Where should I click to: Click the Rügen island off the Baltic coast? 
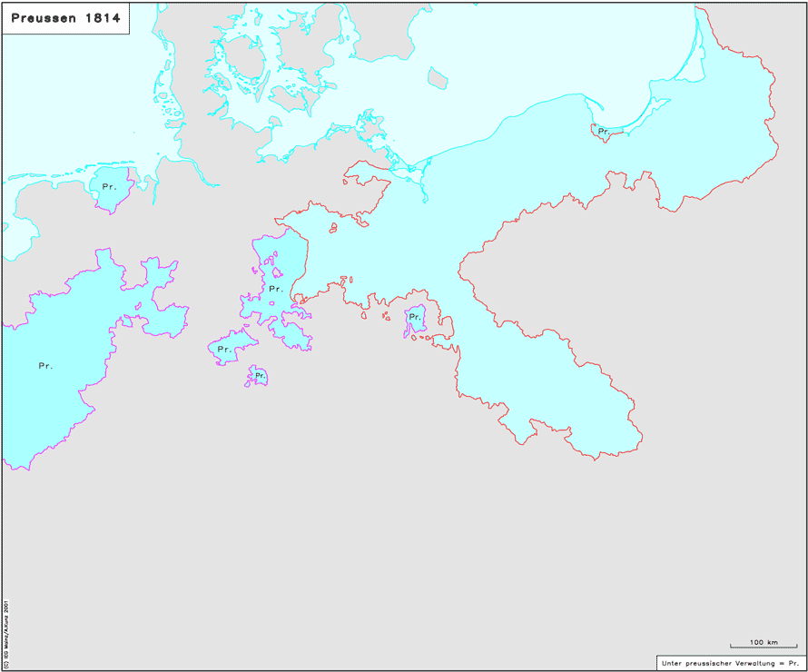370,124
